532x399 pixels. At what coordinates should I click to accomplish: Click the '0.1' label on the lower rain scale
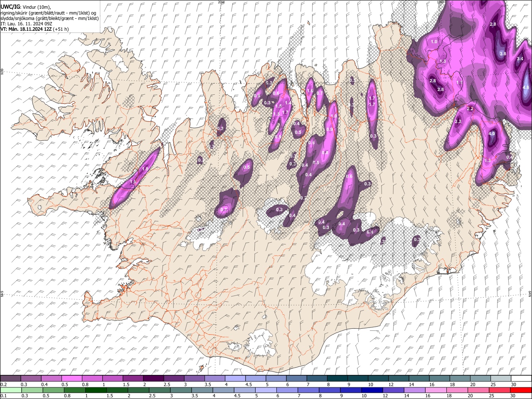[4, 396]
